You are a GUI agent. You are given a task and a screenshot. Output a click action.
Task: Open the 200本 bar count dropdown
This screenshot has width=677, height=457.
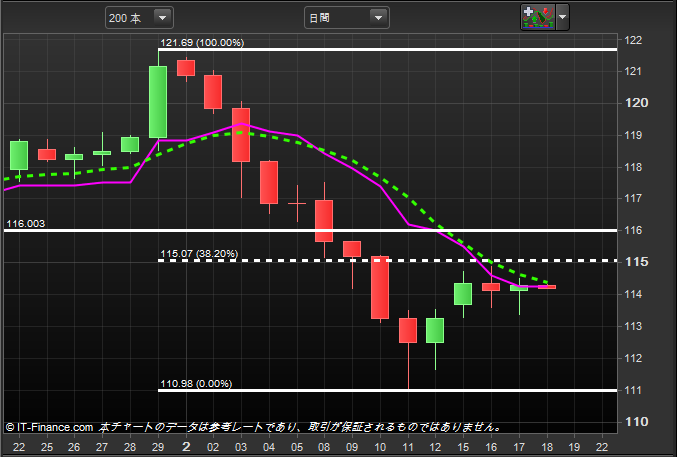(x=139, y=18)
